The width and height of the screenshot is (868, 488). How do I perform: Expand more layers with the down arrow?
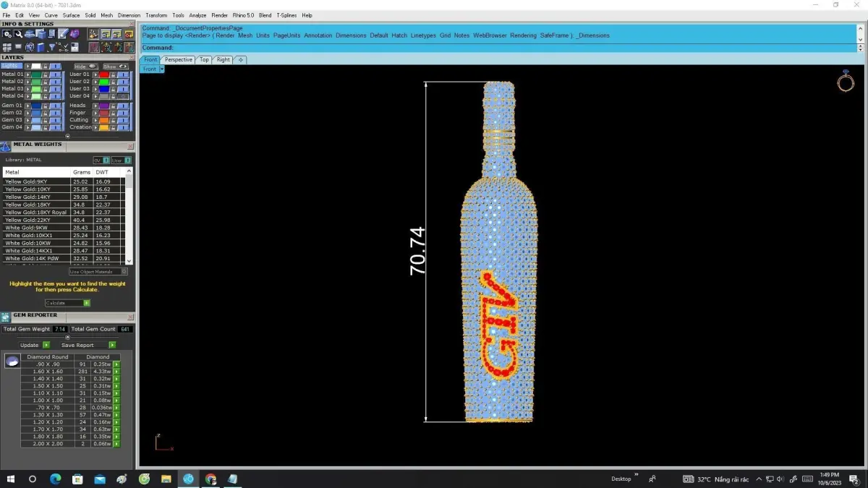coord(68,136)
